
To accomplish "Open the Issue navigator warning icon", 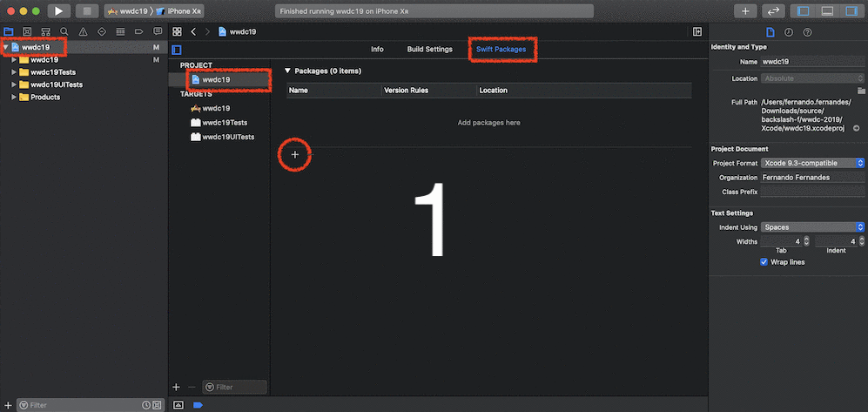I will click(83, 31).
